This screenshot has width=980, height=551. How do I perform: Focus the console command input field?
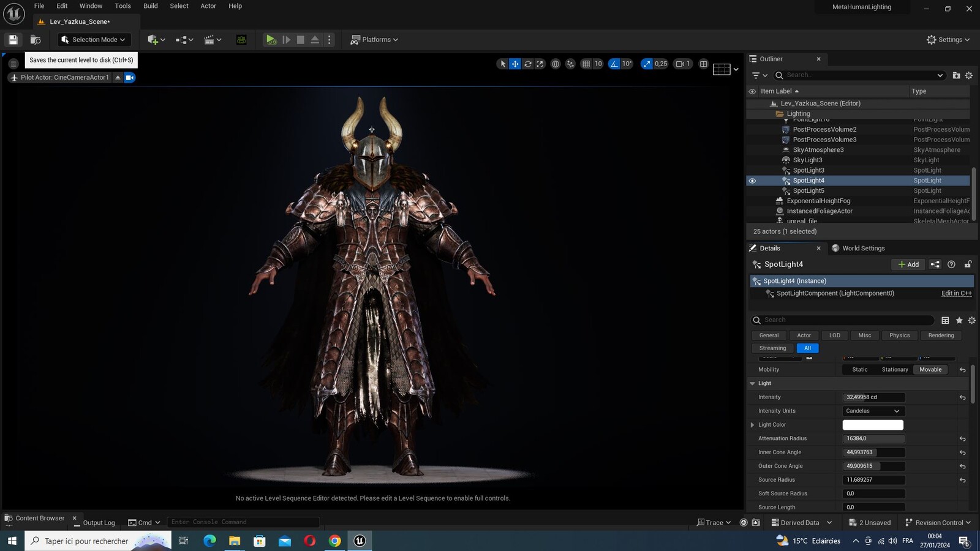243,522
